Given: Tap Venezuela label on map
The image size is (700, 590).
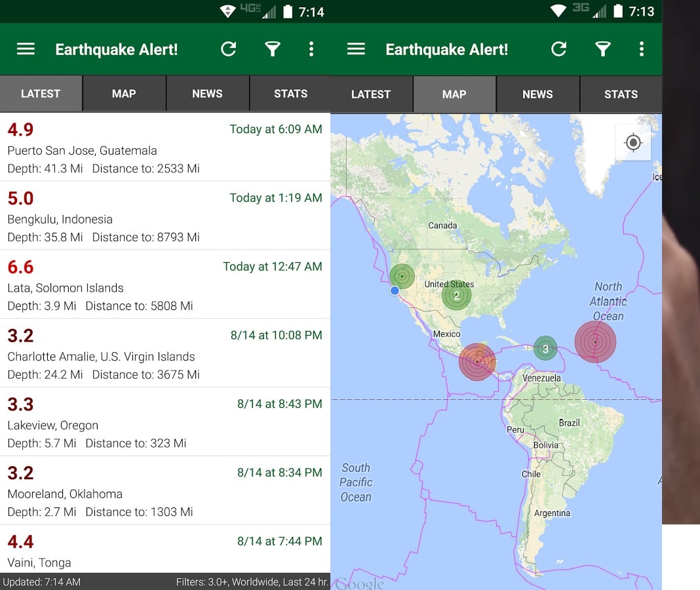Looking at the screenshot, I should [541, 378].
